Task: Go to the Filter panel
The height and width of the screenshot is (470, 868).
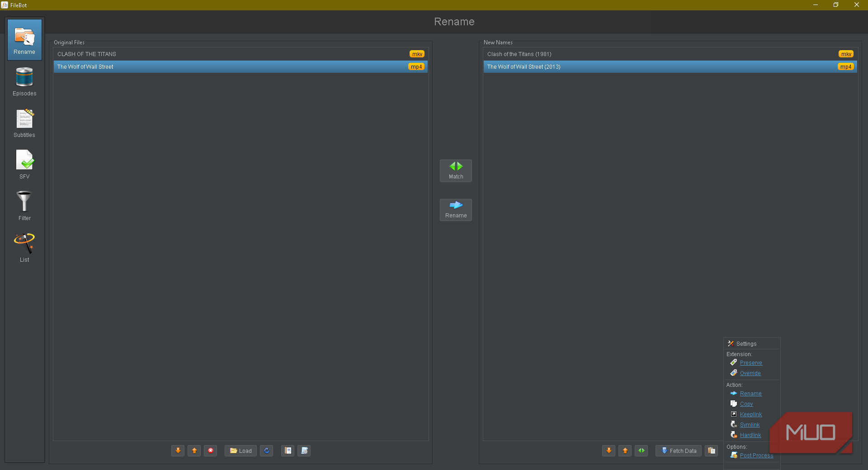Action: pos(24,206)
